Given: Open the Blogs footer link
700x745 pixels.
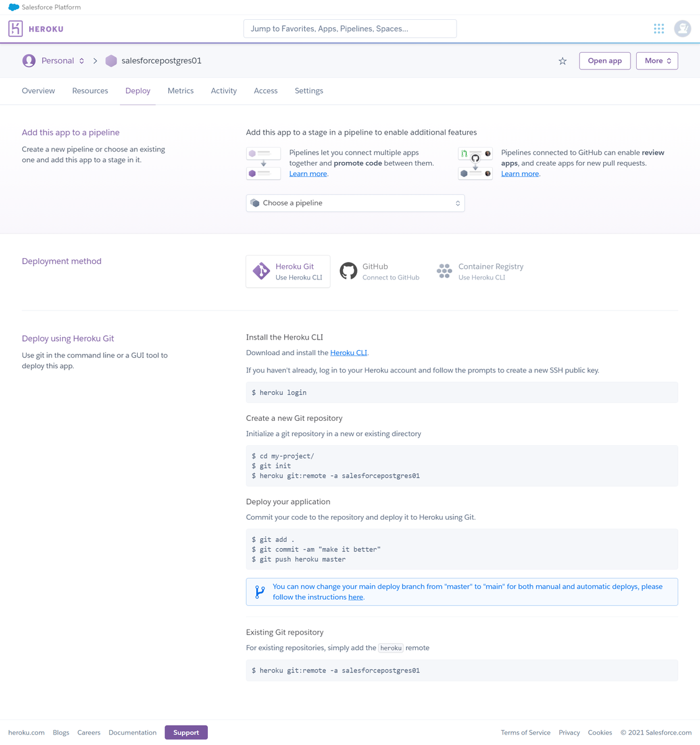Looking at the screenshot, I should click(61, 733).
